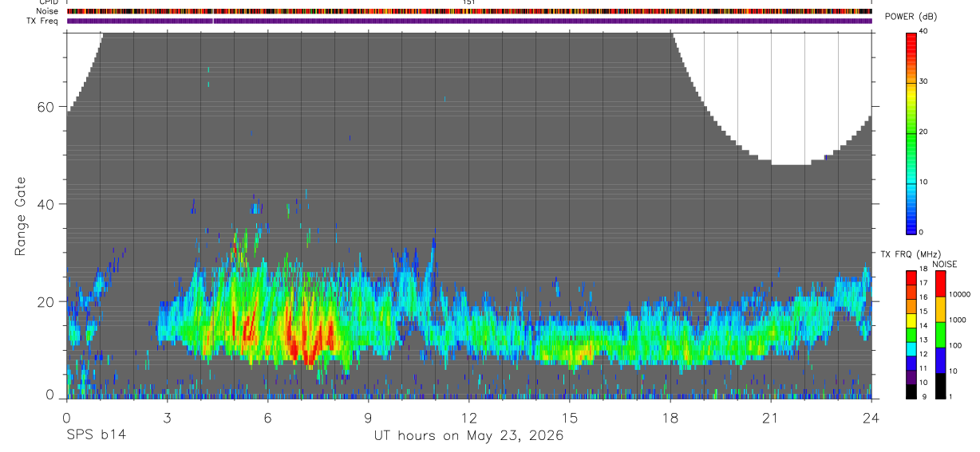Click hour 15 tick label on the x-axis
The image size is (980, 452).
point(569,418)
